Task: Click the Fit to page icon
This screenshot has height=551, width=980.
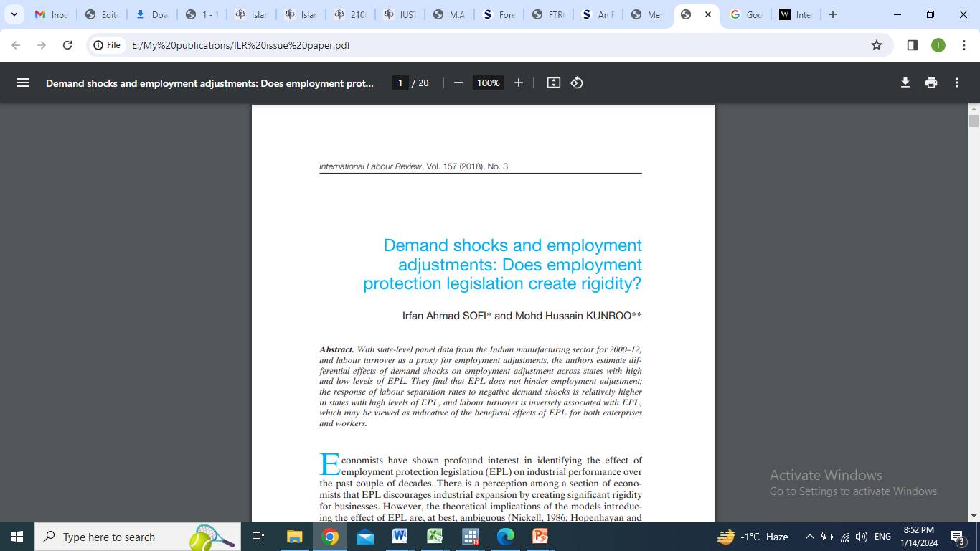Action: pyautogui.click(x=553, y=83)
